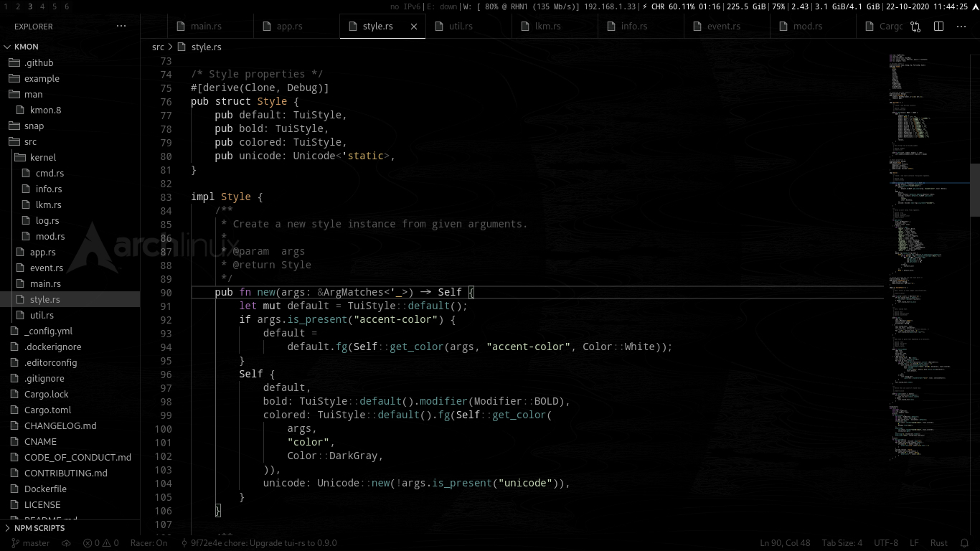Open event.rs in the Explorer tree

tap(47, 268)
